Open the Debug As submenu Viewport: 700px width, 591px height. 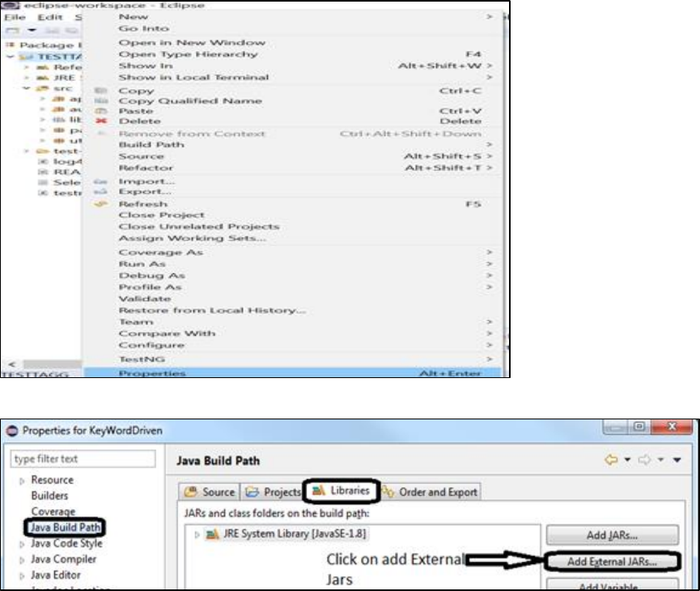[293, 275]
